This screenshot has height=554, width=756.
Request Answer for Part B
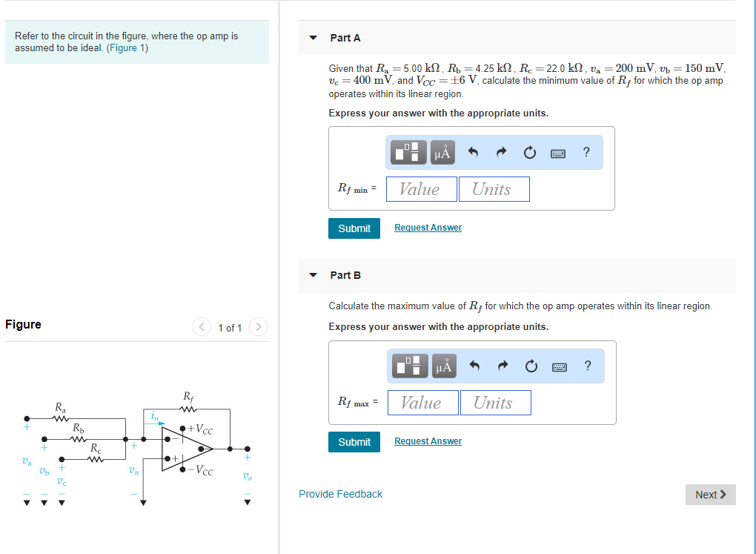point(428,441)
